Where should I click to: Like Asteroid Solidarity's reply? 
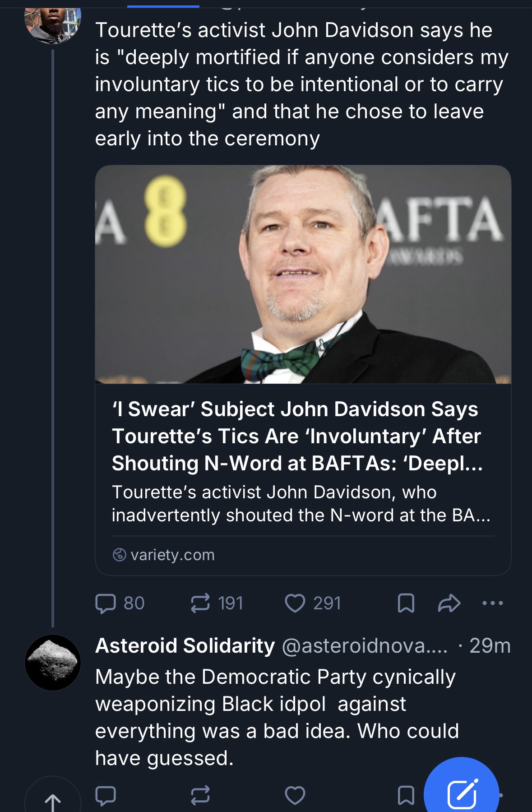pyautogui.click(x=296, y=796)
